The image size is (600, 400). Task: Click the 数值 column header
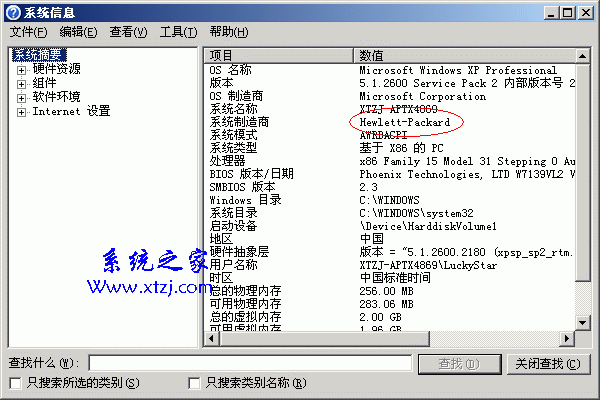[464, 56]
